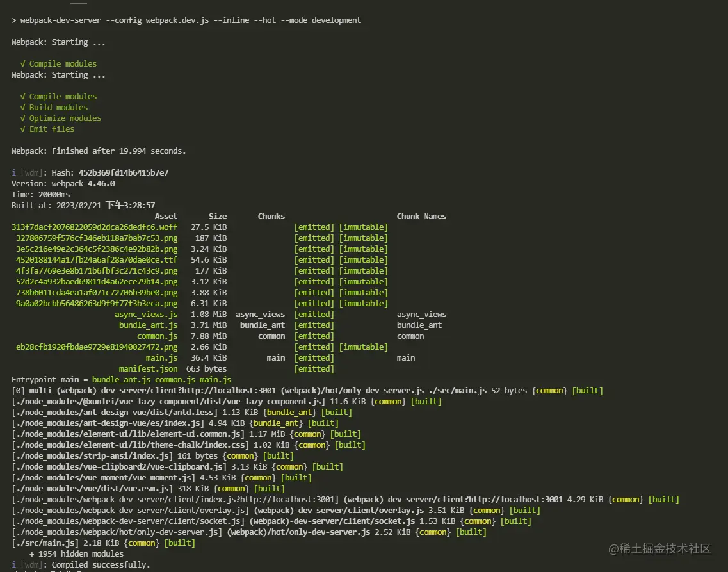Click the main.js asset name in table
The image size is (728, 572).
point(161,358)
